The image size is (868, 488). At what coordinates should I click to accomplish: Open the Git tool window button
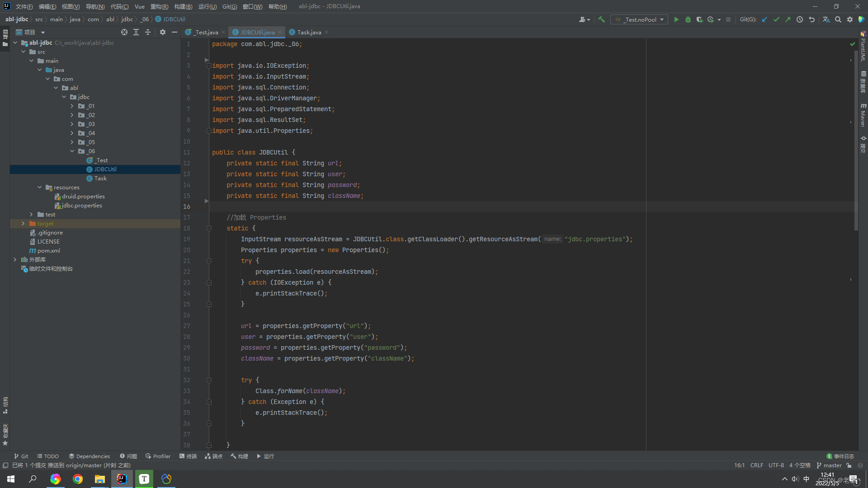pos(21,456)
